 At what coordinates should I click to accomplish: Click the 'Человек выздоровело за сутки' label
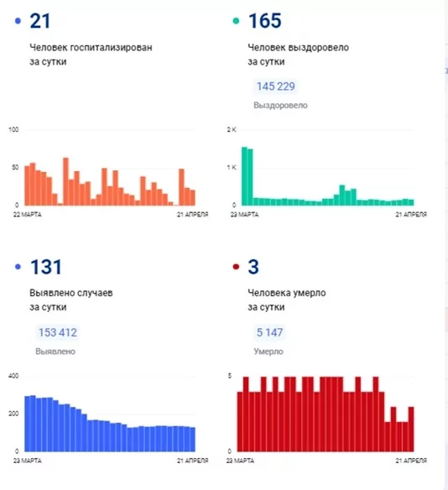tap(299, 55)
